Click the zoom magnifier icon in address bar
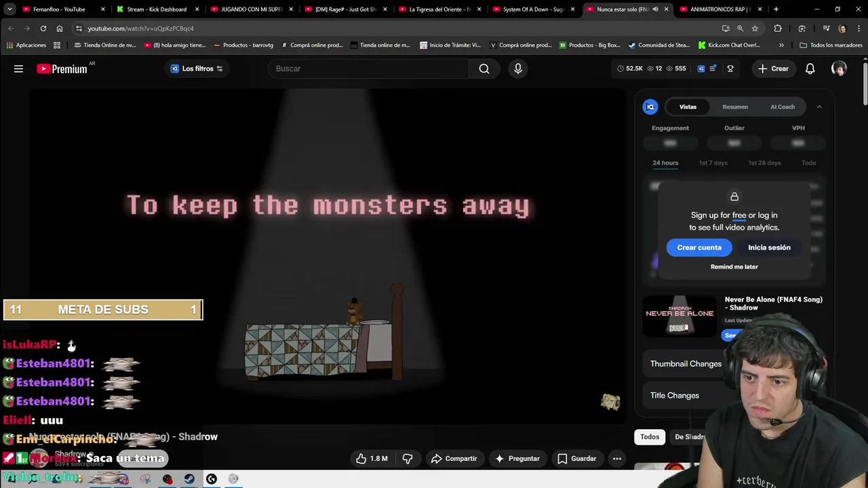868x488 pixels. click(740, 28)
